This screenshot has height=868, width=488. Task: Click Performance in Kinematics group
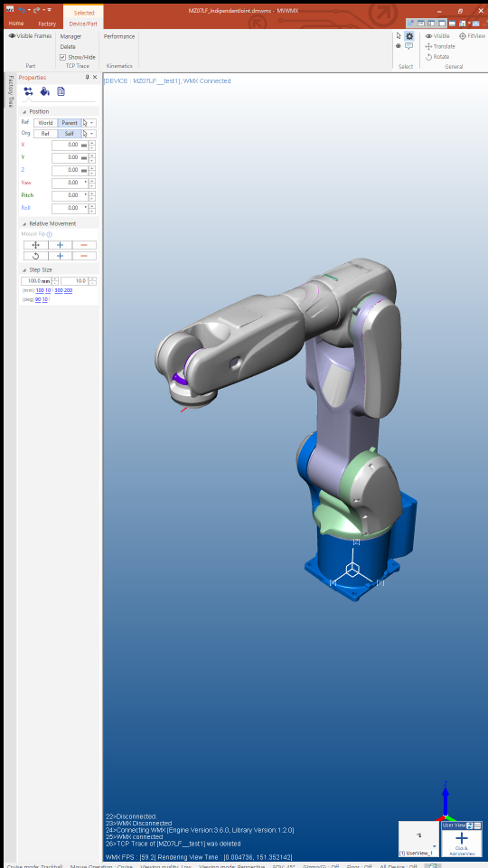(x=119, y=36)
